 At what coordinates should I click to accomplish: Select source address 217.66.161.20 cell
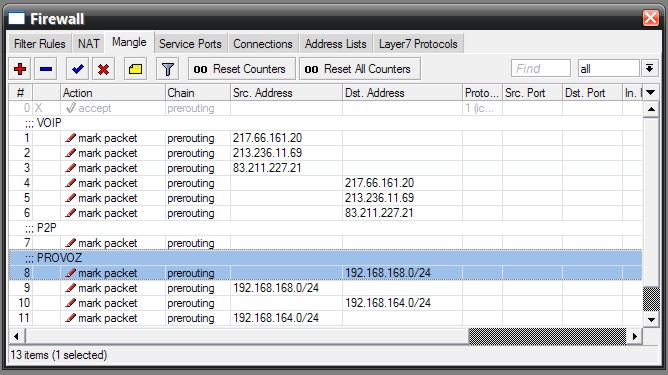tap(286, 138)
